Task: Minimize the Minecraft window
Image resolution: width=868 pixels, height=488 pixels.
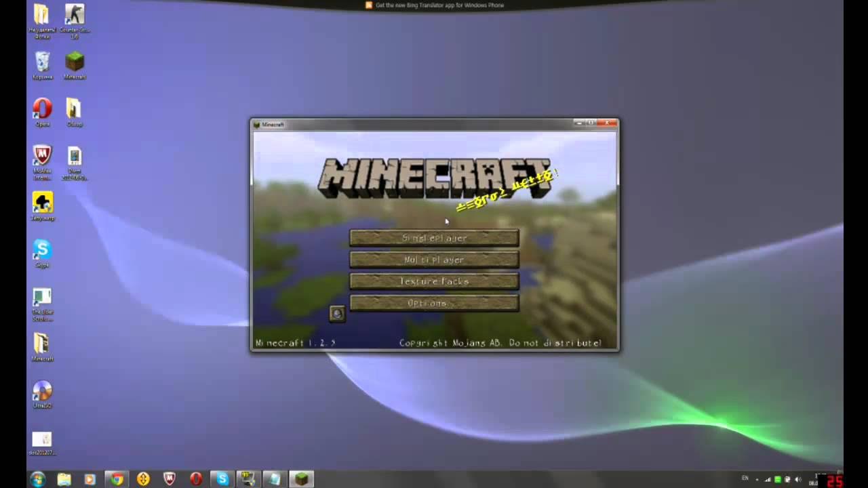Action: [x=578, y=123]
